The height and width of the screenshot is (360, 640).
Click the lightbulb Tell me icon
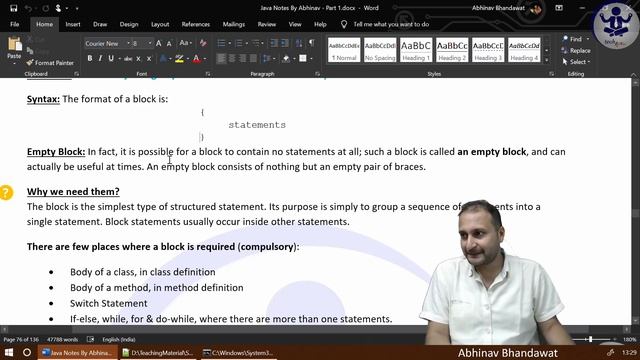pos(344,24)
